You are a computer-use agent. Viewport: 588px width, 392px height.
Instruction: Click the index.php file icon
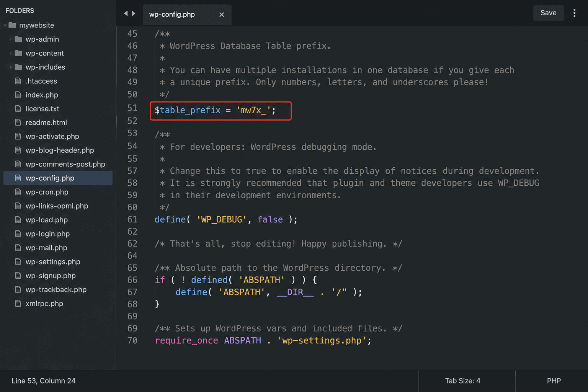[x=18, y=95]
